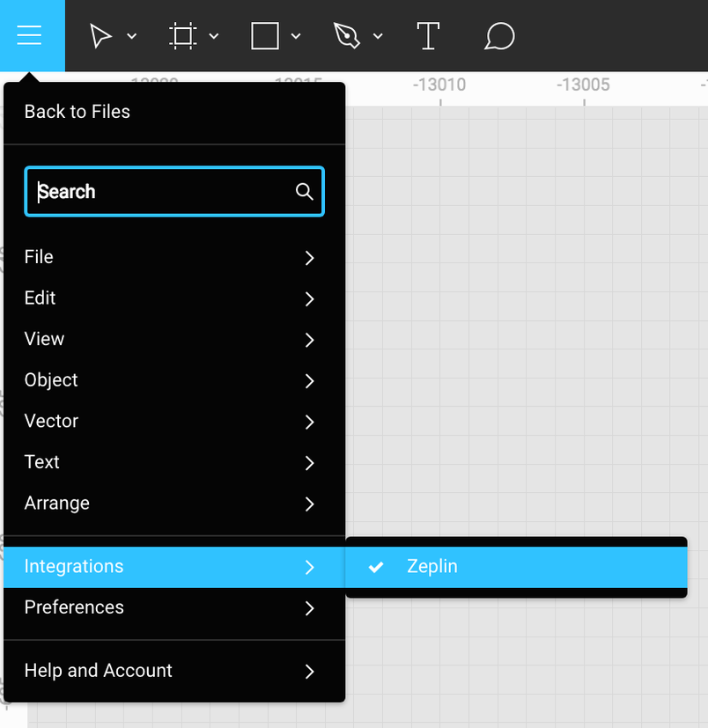Image resolution: width=708 pixels, height=728 pixels.
Task: Open Frame tool options dropdown arrow
Action: tap(214, 36)
